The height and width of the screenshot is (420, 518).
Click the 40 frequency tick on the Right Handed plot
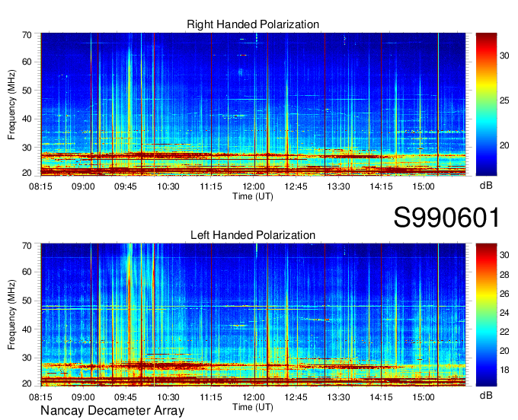pos(27,119)
